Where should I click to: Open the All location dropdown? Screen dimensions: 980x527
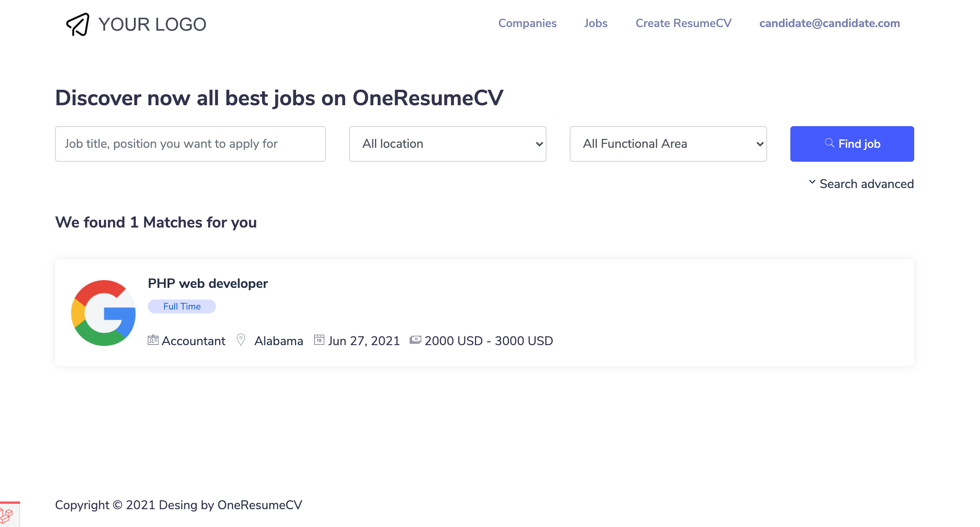click(x=447, y=144)
